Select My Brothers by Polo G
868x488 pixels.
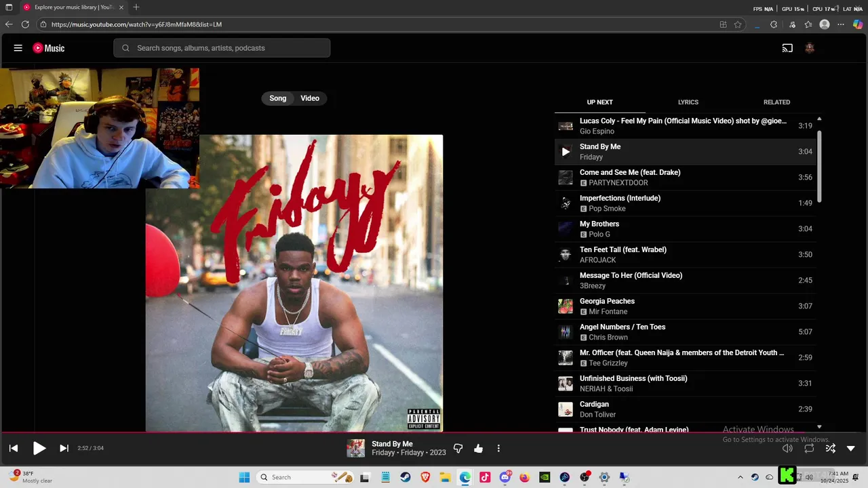[x=685, y=229]
